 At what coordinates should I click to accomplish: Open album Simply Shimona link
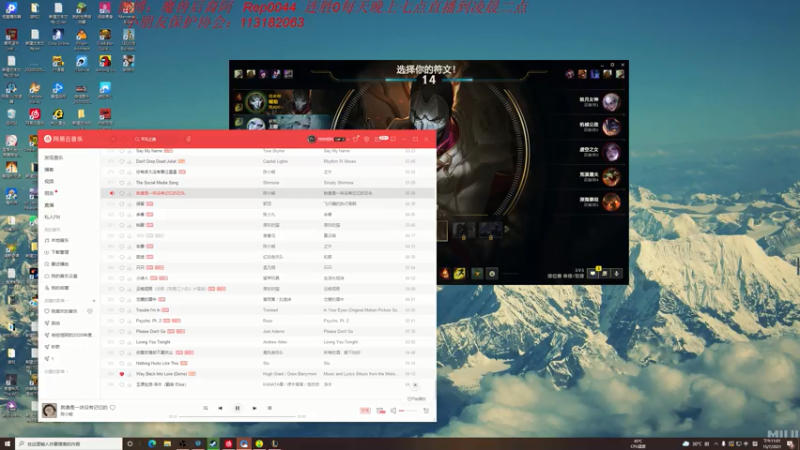338,183
